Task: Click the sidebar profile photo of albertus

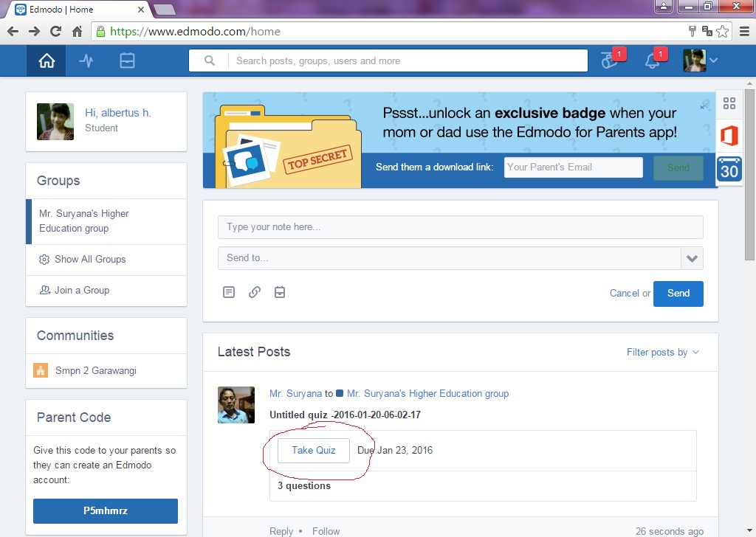Action: (x=55, y=122)
